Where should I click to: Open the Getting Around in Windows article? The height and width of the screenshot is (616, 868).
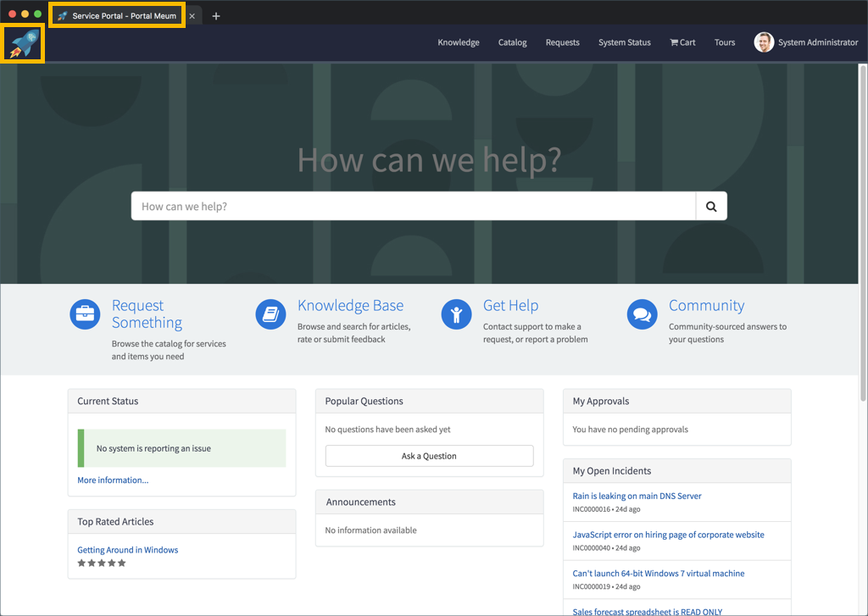(127, 549)
